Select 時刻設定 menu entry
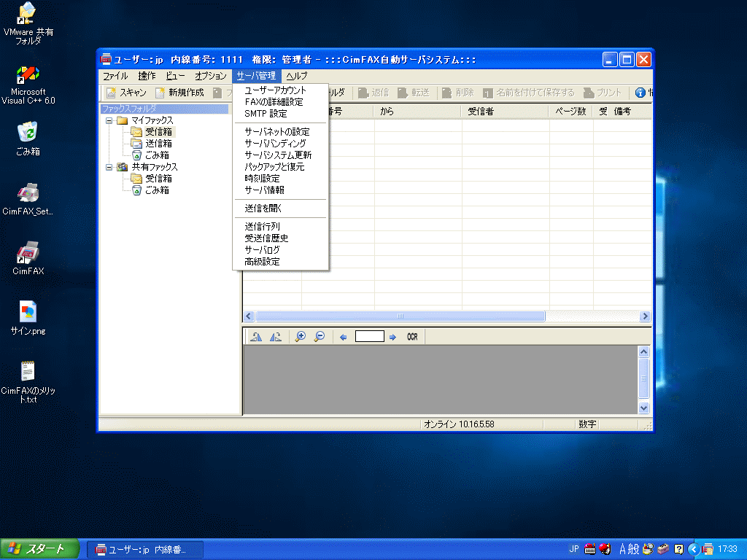747x560 pixels. tap(281, 179)
